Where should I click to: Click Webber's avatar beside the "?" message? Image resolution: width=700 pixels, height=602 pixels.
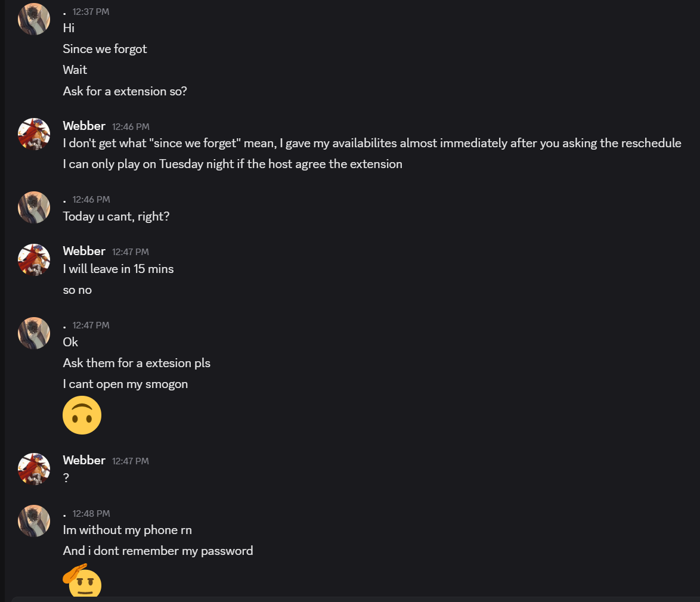click(34, 469)
